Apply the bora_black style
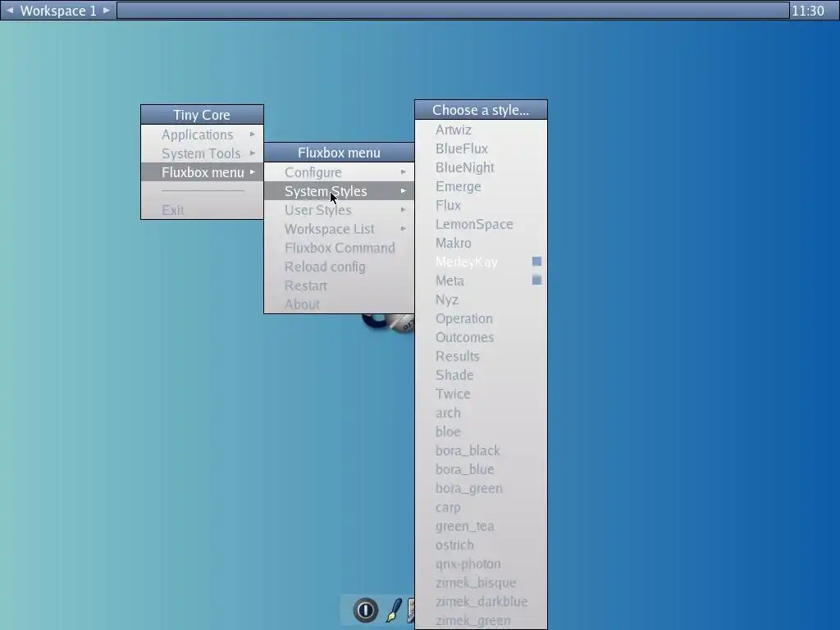 (x=481, y=450)
